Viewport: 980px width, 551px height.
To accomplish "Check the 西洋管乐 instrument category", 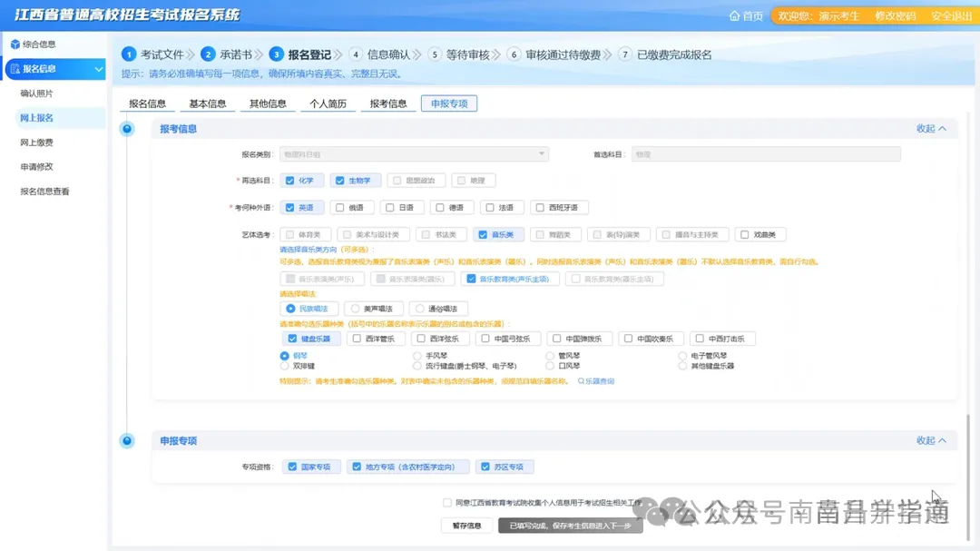I will point(357,339).
